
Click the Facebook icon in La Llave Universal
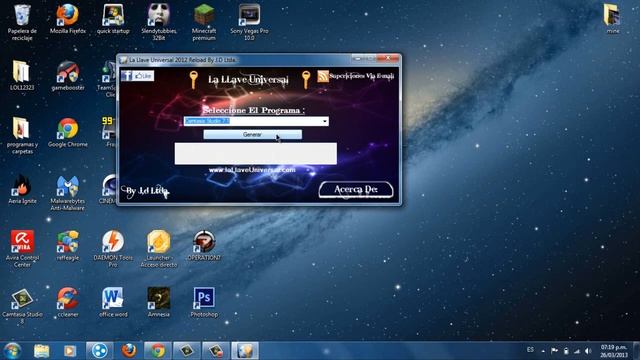click(x=127, y=76)
